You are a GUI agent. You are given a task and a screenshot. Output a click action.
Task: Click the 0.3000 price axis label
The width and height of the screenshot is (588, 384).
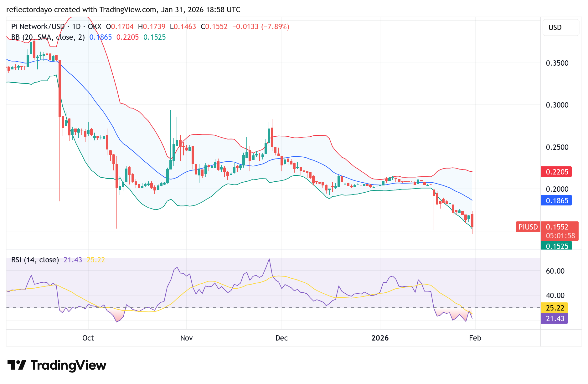[x=557, y=105]
